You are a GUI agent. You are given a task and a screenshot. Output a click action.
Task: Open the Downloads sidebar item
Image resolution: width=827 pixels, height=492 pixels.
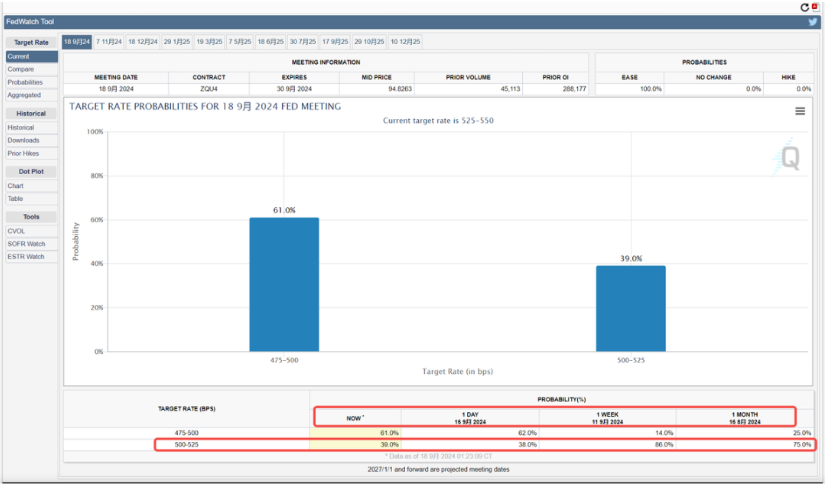[32, 140]
